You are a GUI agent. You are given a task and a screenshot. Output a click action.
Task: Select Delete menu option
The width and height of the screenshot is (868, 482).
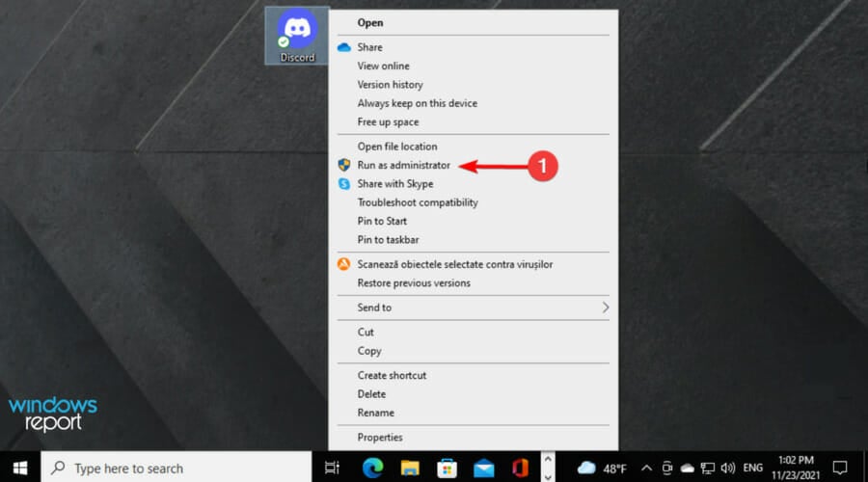(371, 394)
